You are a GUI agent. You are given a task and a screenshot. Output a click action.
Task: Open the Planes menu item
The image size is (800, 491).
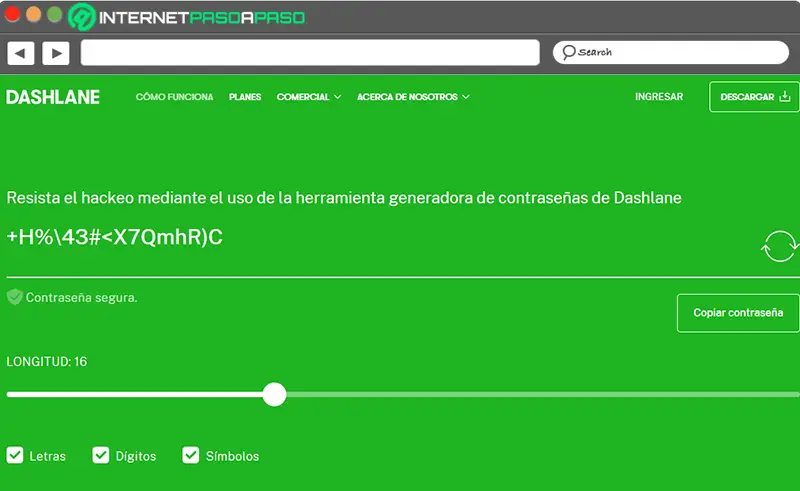(245, 97)
